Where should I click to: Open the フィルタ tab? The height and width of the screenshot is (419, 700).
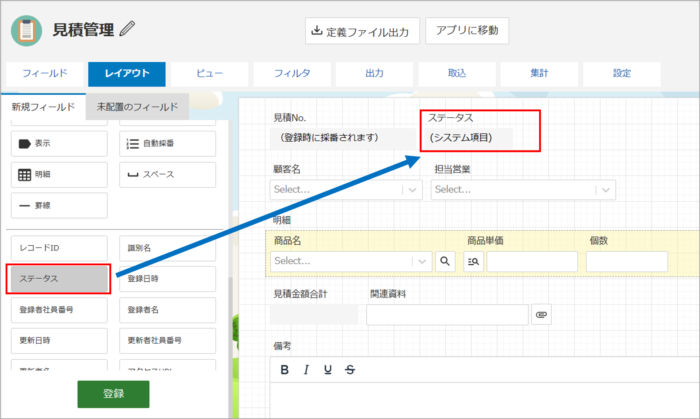(x=292, y=74)
